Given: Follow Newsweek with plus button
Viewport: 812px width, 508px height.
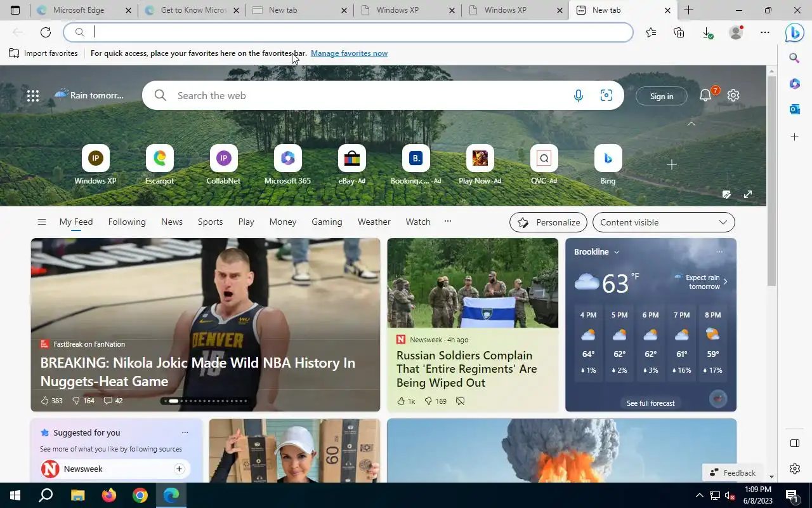Looking at the screenshot, I should point(179,469).
